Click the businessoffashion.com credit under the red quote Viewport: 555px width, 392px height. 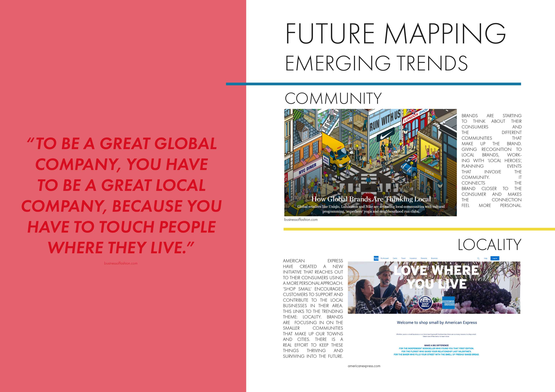pyautogui.click(x=121, y=263)
